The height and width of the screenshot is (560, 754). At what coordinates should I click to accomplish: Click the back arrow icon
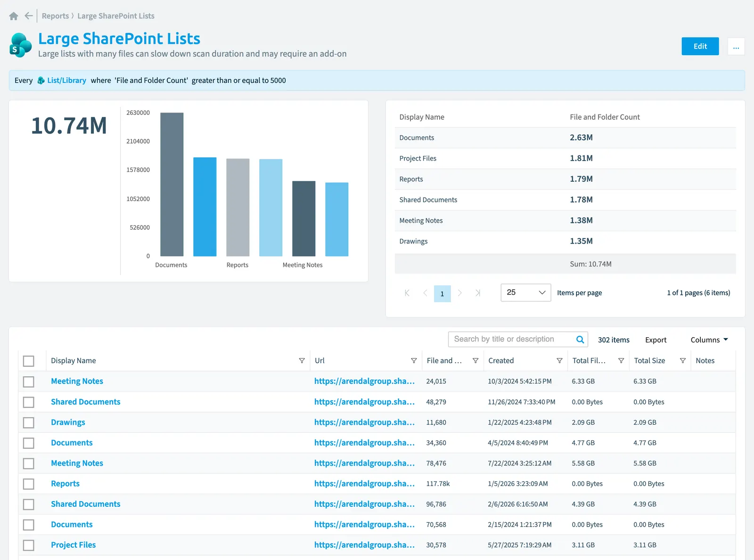coord(29,16)
